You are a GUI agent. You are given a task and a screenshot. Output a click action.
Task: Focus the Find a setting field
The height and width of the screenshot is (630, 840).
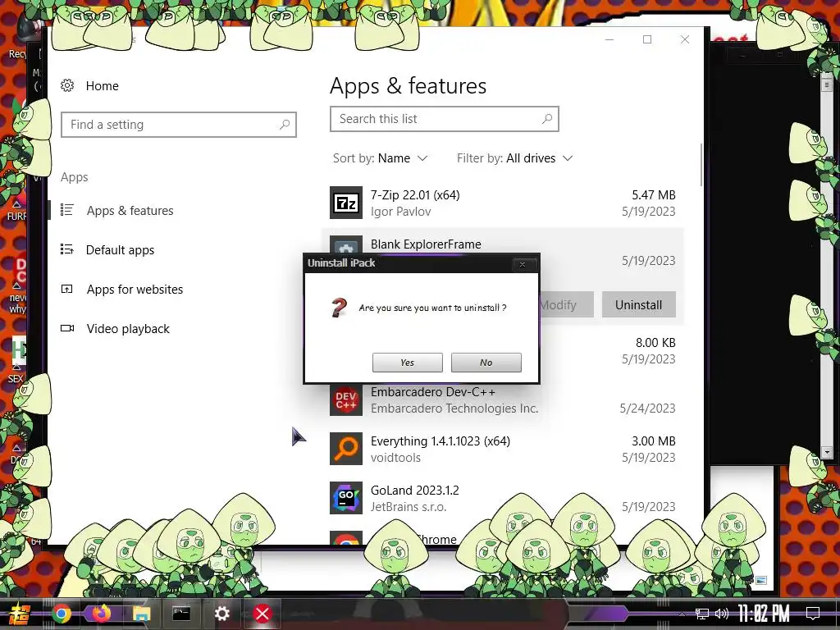178,125
